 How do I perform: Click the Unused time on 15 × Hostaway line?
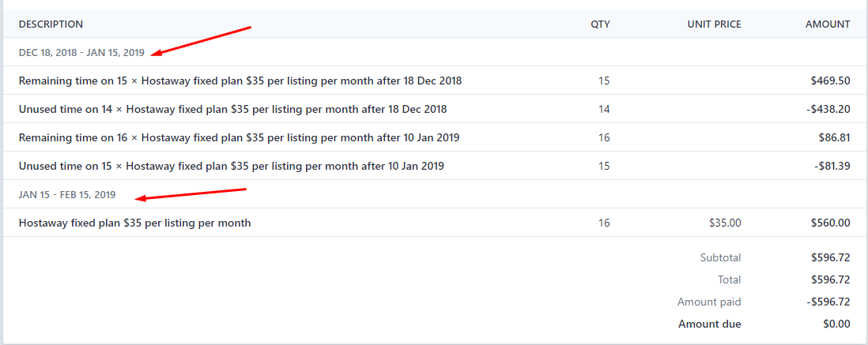[x=232, y=166]
